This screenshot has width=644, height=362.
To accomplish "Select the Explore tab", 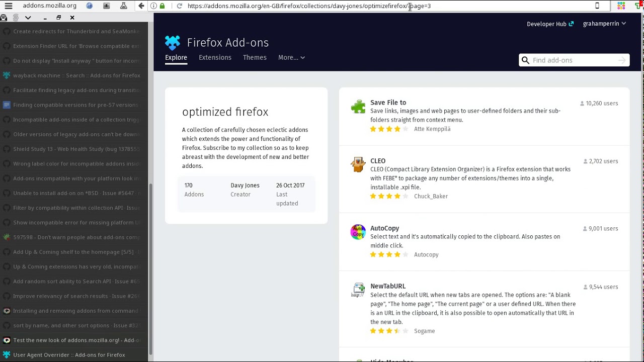I will tap(176, 57).
